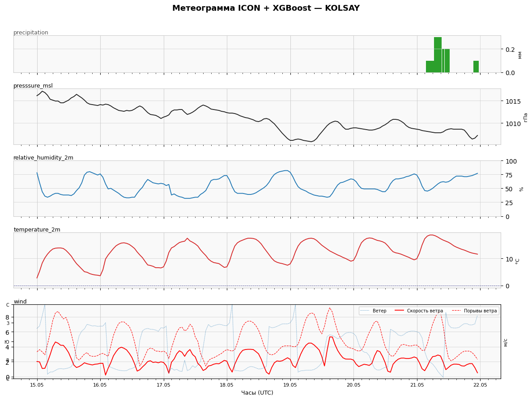Viewport: 532px width, 400px height.
Task: Click the 20.05 date tick label
Action: click(x=353, y=385)
